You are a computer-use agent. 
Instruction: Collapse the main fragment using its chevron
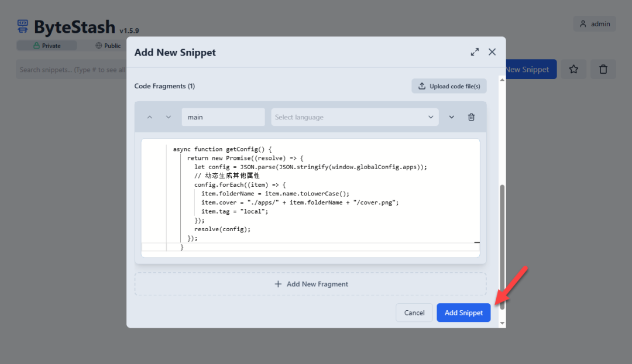(x=451, y=117)
